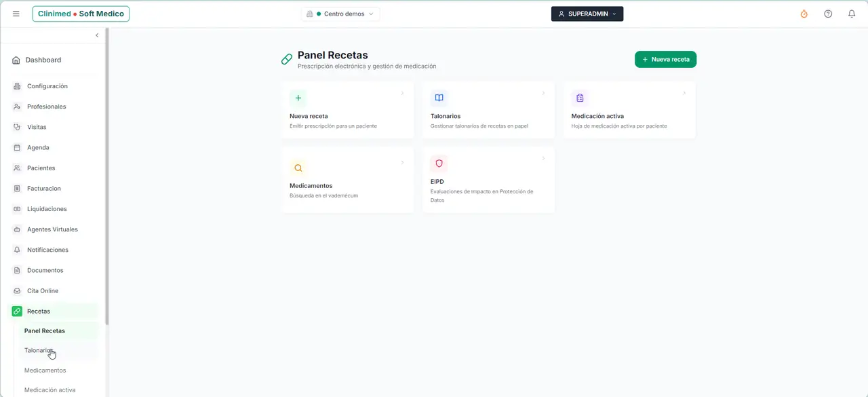The width and height of the screenshot is (868, 397).
Task: Open the Facturacion menu entry
Action: pos(44,188)
